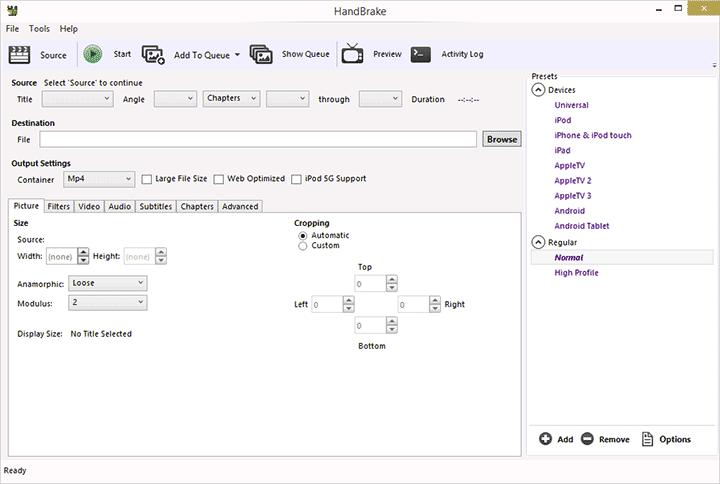The width and height of the screenshot is (720, 484).
Task: Select the AppleTV 2 preset
Action: pyautogui.click(x=573, y=180)
